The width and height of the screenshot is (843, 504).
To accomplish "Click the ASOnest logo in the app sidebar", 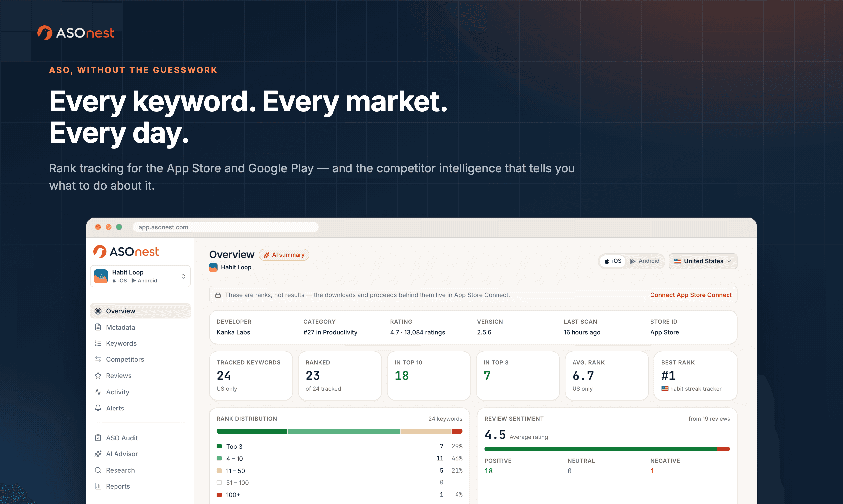I will pyautogui.click(x=126, y=252).
